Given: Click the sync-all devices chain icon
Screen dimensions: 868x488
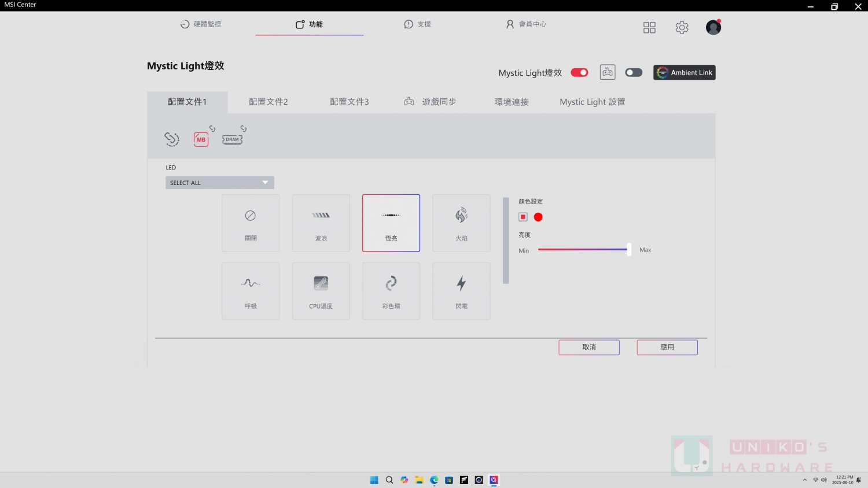Looking at the screenshot, I should click(x=172, y=139).
